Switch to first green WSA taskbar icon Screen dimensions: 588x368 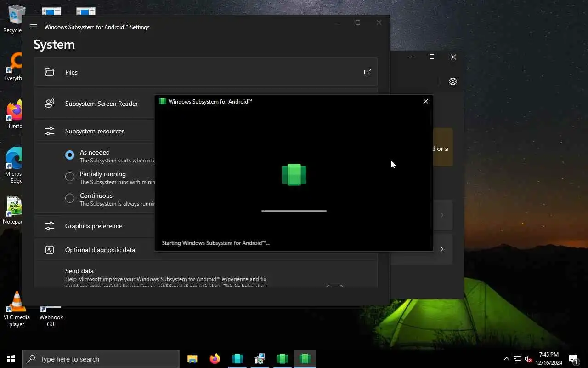coord(283,359)
